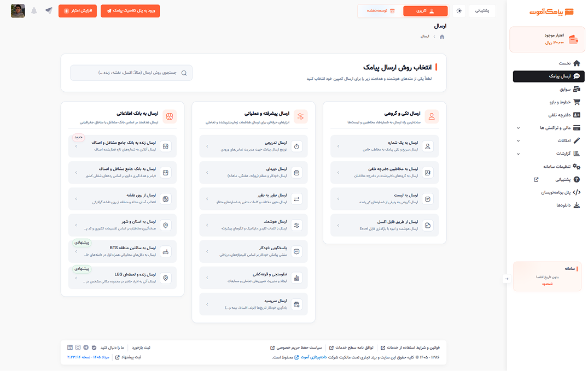This screenshot has height=371, width=588.
Task: Click the home breadcrumb icon
Action: 442,37
